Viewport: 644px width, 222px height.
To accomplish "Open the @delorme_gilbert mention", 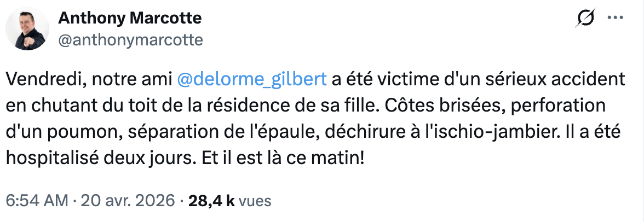I will [252, 80].
